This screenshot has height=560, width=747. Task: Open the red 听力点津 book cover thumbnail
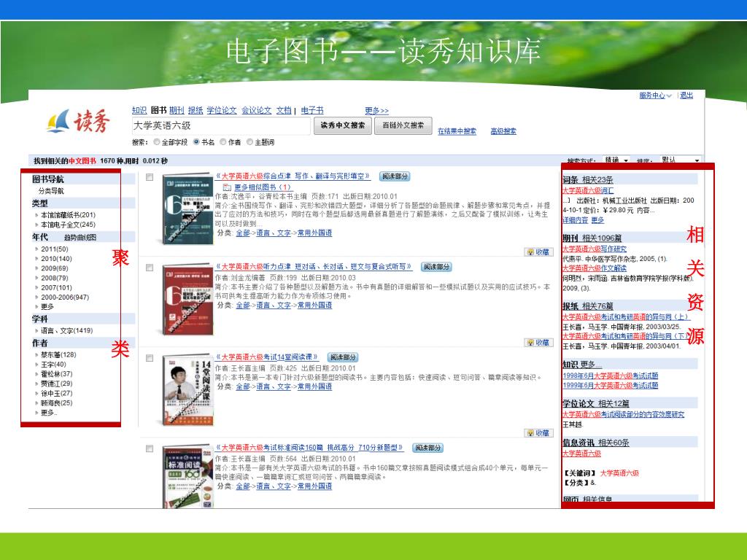(187, 299)
